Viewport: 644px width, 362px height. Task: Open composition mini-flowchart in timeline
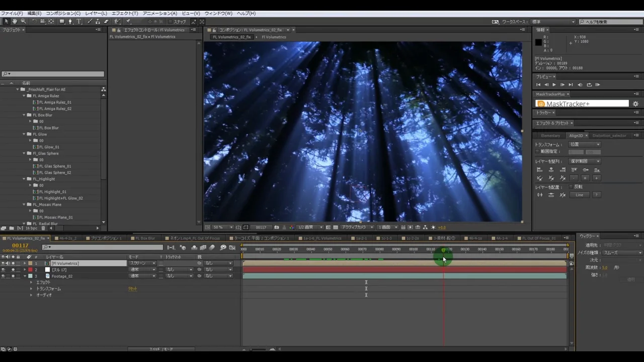[171, 247]
